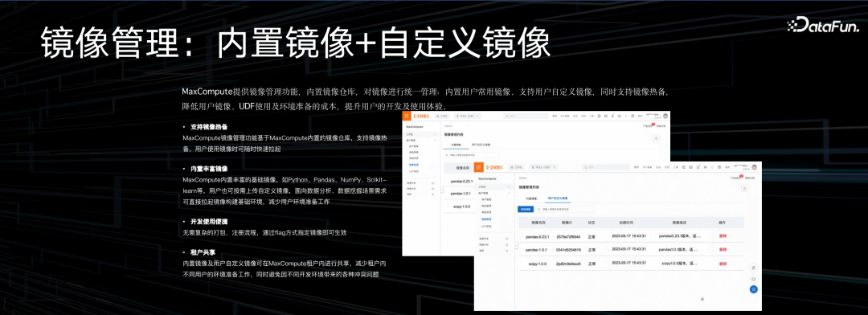Delete the pandas:1.0.1 custom image row

click(x=723, y=250)
